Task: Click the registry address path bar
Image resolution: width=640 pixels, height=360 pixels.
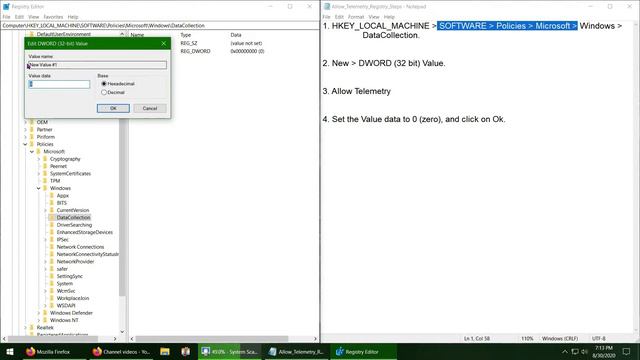Action: click(160, 25)
